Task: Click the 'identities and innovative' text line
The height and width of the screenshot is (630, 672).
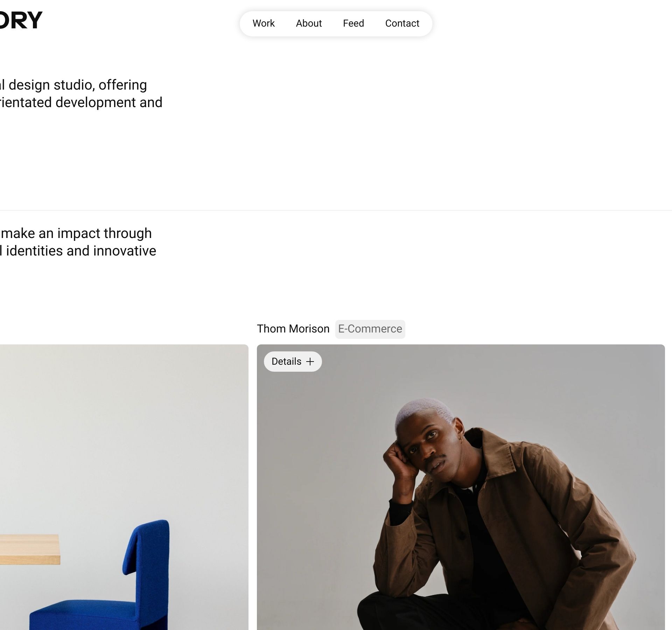Action: coord(78,251)
